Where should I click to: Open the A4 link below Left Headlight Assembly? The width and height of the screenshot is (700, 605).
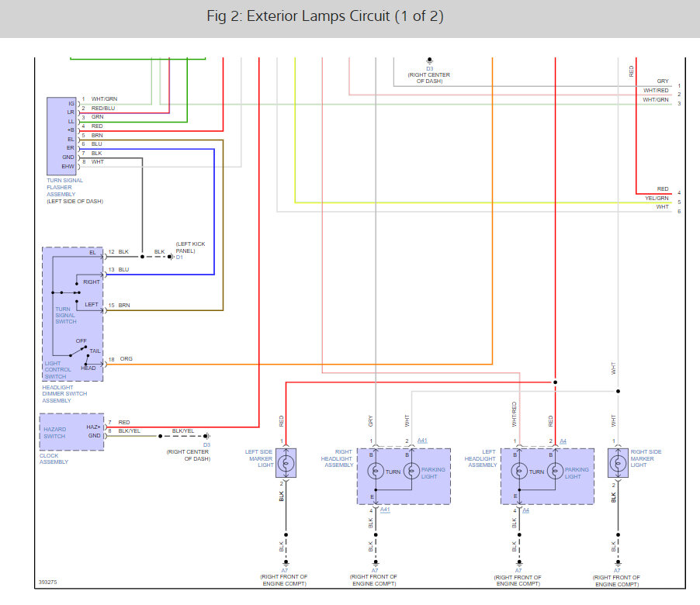(526, 510)
